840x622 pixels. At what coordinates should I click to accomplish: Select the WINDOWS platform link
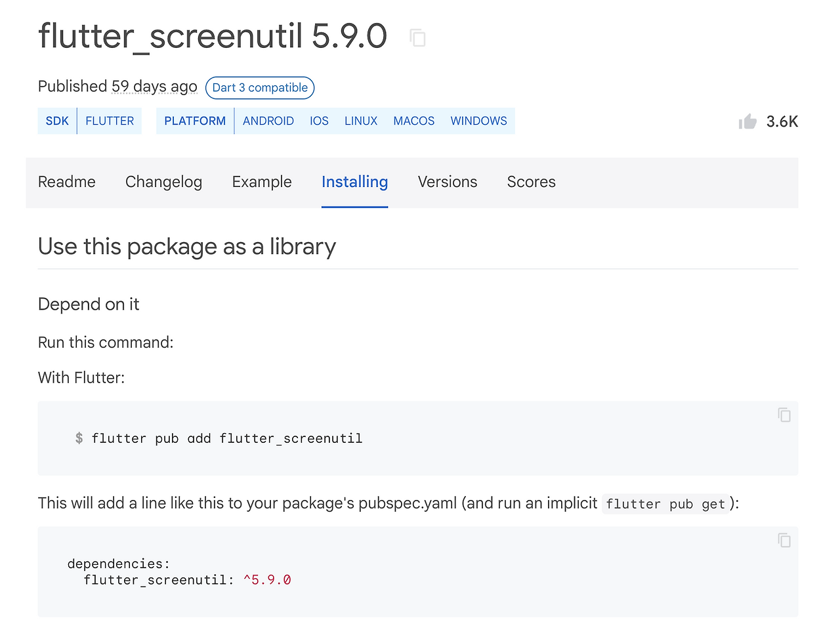point(478,121)
